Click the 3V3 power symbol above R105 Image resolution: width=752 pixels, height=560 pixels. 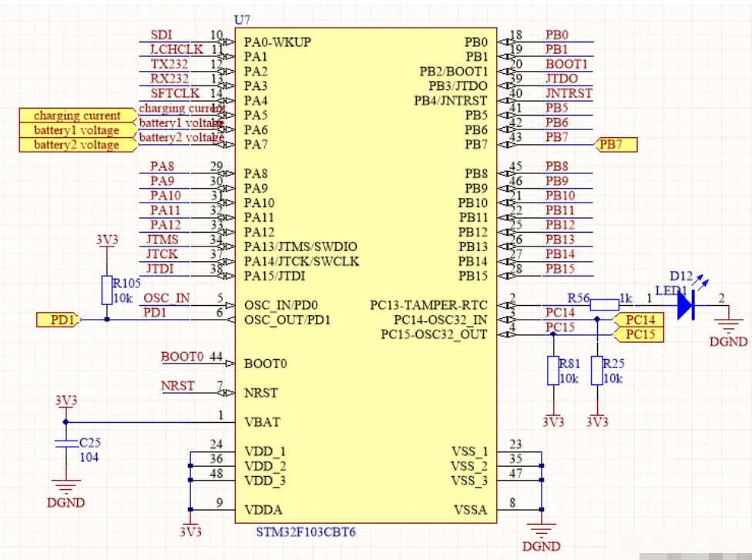click(107, 240)
